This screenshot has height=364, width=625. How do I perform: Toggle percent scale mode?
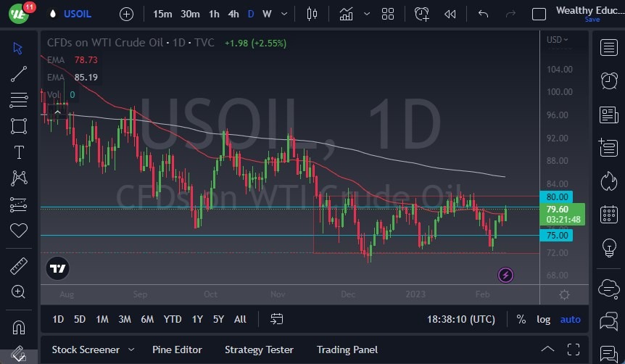521,319
